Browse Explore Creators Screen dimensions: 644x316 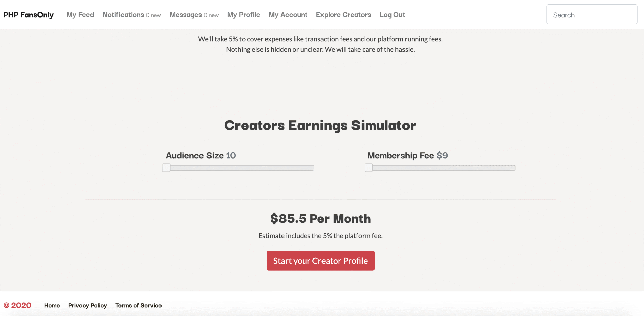pyautogui.click(x=343, y=15)
